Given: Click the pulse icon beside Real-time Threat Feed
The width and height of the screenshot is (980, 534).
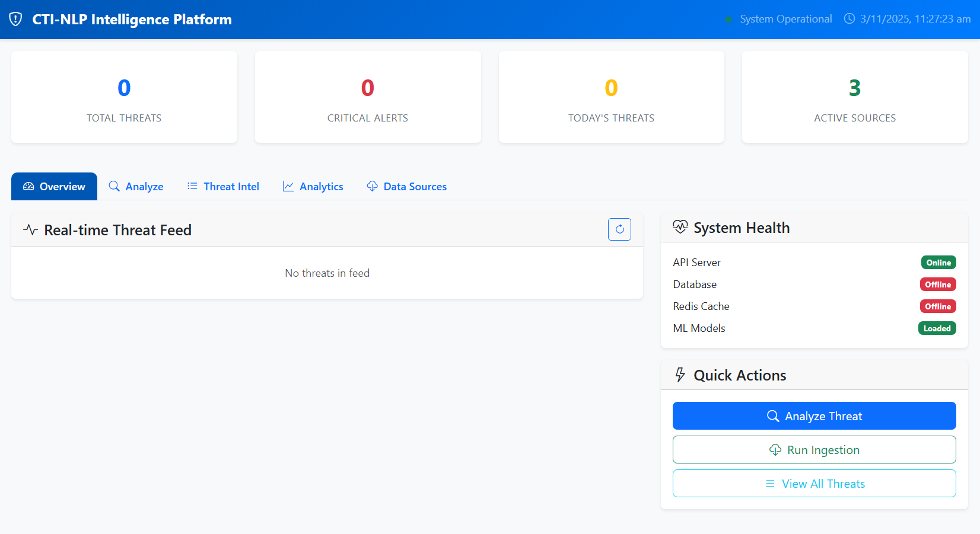Looking at the screenshot, I should 30,230.
